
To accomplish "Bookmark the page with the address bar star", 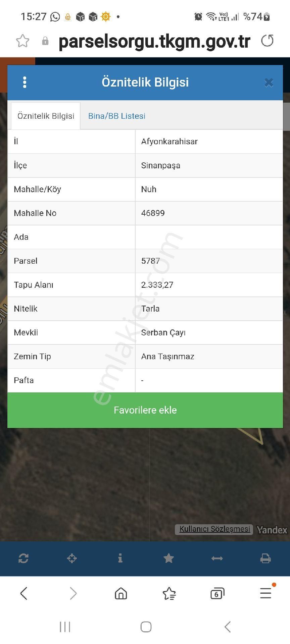I will pos(22,41).
